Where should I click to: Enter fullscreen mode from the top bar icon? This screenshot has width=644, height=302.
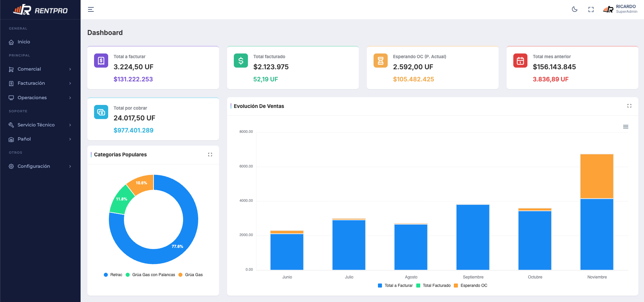[x=591, y=9]
